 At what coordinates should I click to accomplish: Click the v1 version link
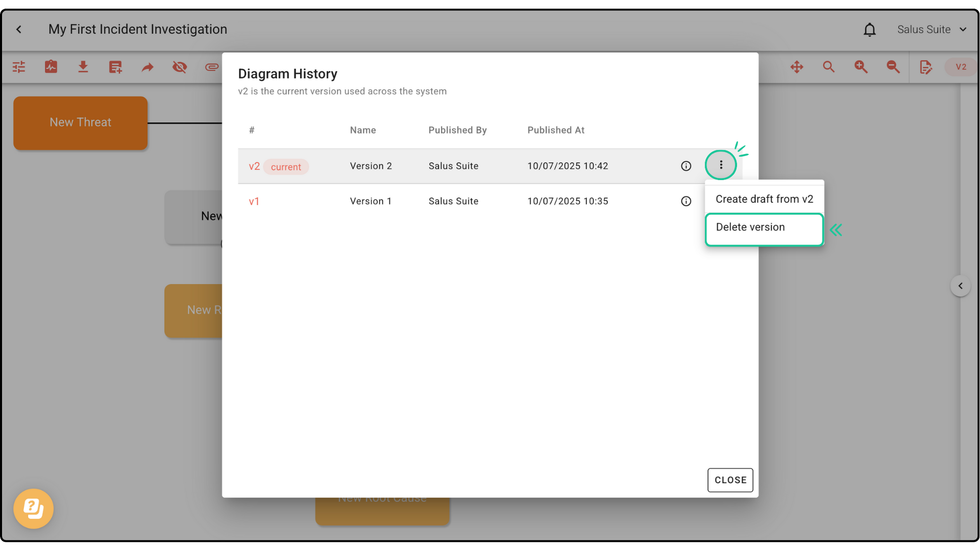point(254,202)
